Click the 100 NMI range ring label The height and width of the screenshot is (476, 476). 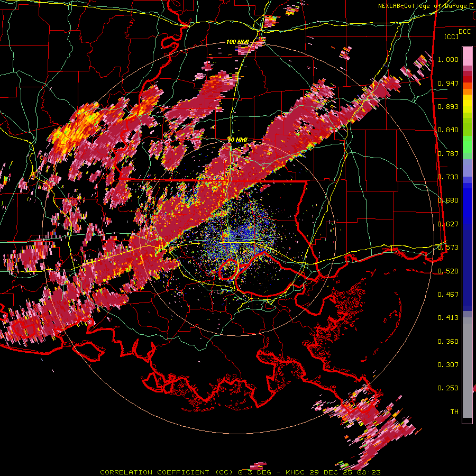[x=237, y=42]
